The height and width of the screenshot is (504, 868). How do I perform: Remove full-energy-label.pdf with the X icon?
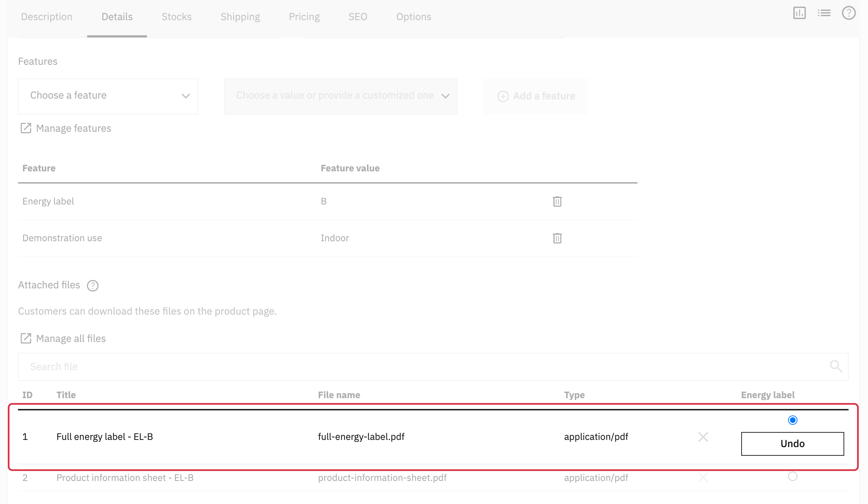coord(703,437)
